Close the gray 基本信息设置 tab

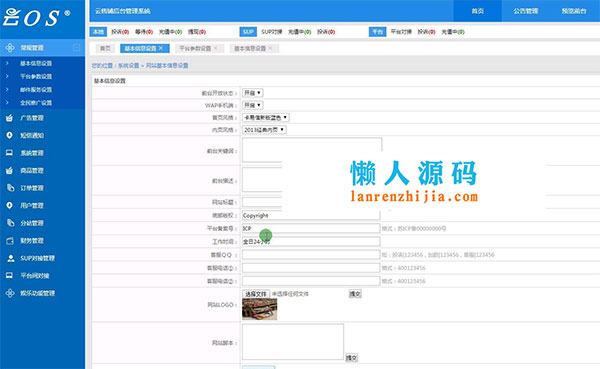(270, 48)
